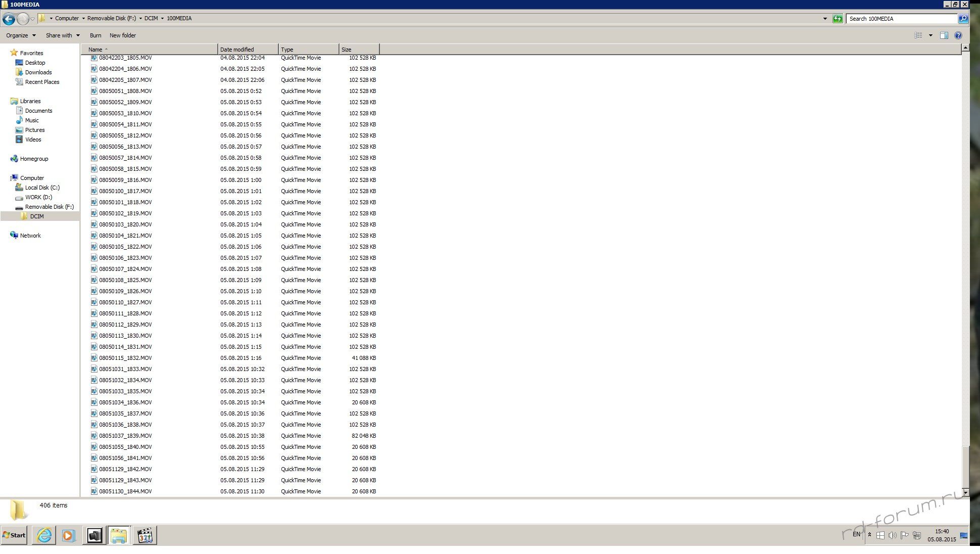Open Local Disk (C:) in sidebar
Image resolution: width=980 pixels, height=554 pixels.
click(37, 188)
